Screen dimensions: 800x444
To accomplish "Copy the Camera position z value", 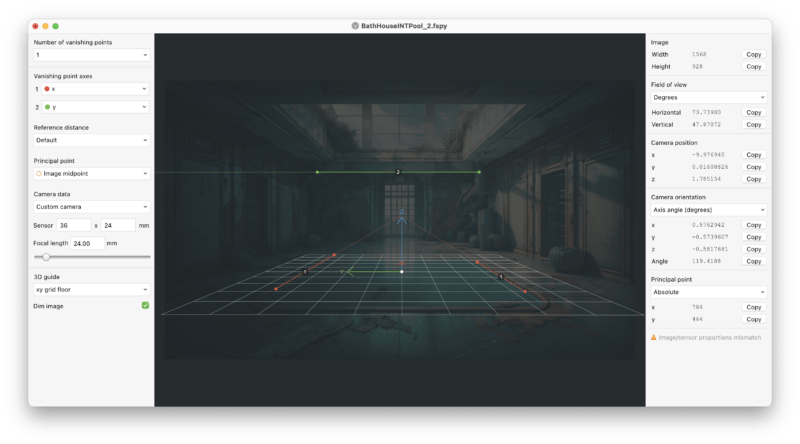I will (x=754, y=179).
